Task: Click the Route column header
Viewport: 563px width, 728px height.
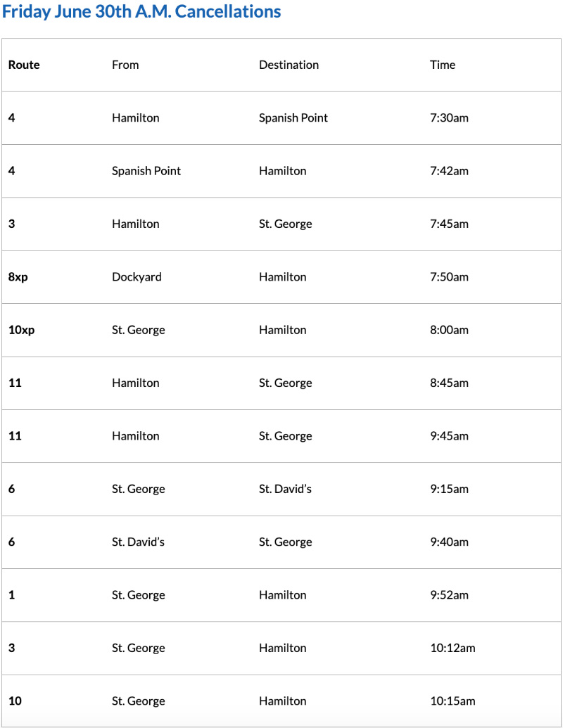Action: [24, 65]
